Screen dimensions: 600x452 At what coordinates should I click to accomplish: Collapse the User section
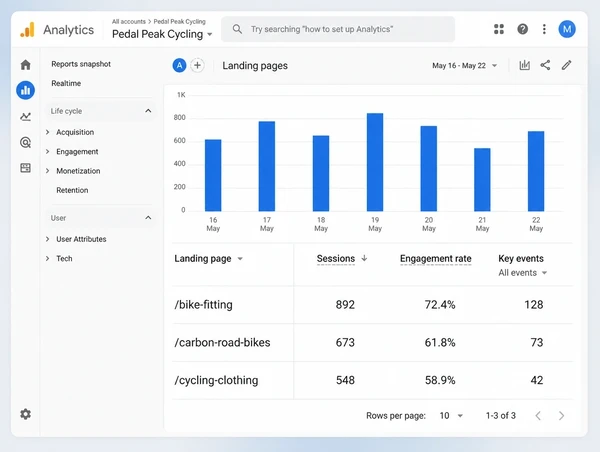pos(148,218)
